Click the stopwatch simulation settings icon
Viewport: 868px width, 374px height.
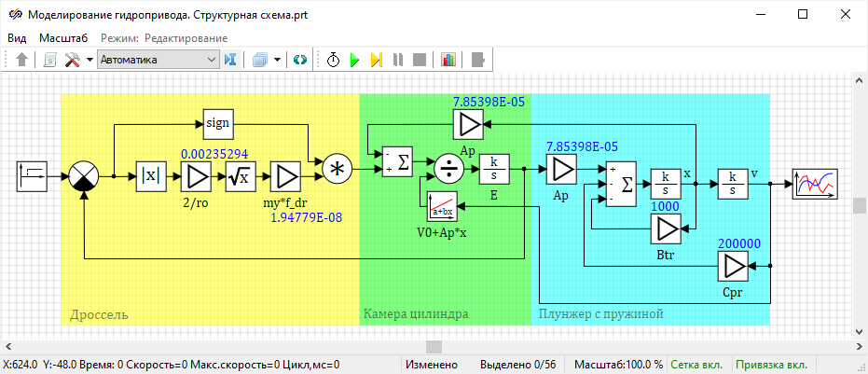tap(333, 60)
